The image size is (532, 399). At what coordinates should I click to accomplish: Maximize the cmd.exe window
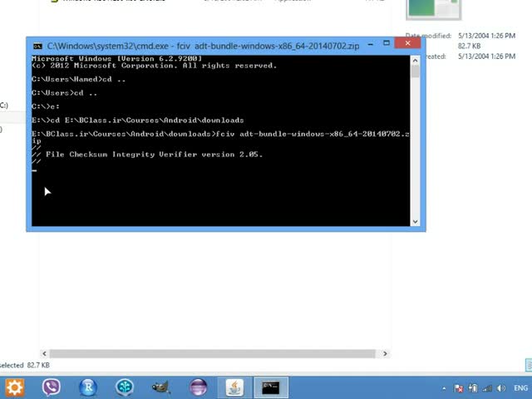pos(386,43)
